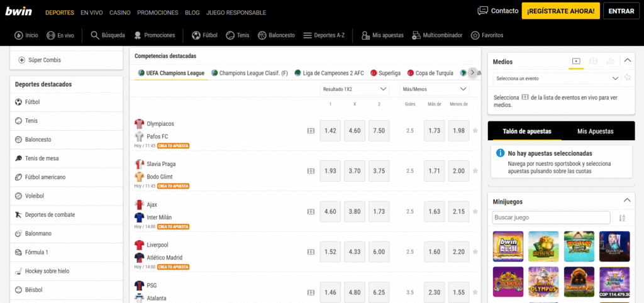
Task: Select Fútbol americano in sidebar
Action: 67,177
